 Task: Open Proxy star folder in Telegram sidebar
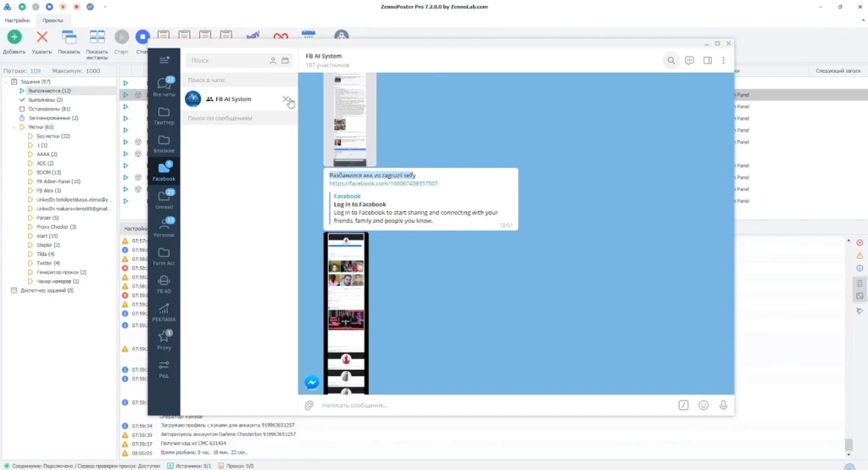click(x=164, y=341)
